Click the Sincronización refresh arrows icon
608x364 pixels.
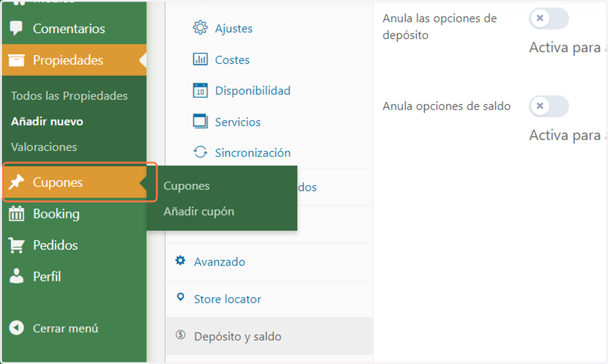[201, 152]
